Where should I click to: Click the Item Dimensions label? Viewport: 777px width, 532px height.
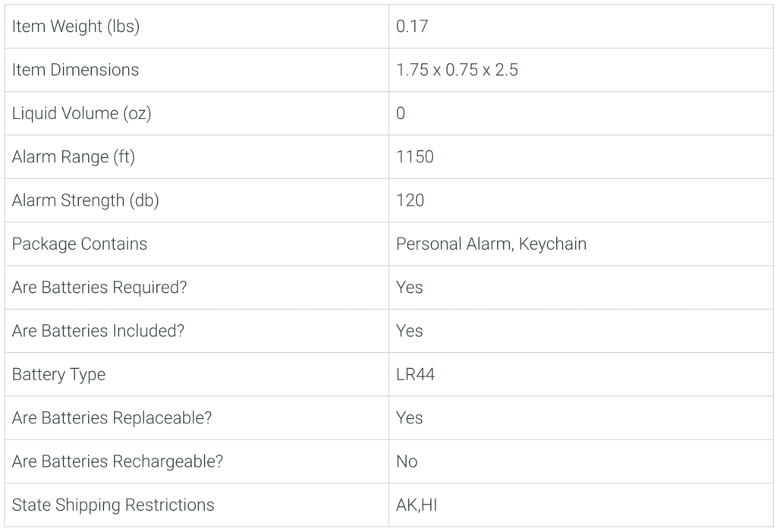[x=75, y=70]
